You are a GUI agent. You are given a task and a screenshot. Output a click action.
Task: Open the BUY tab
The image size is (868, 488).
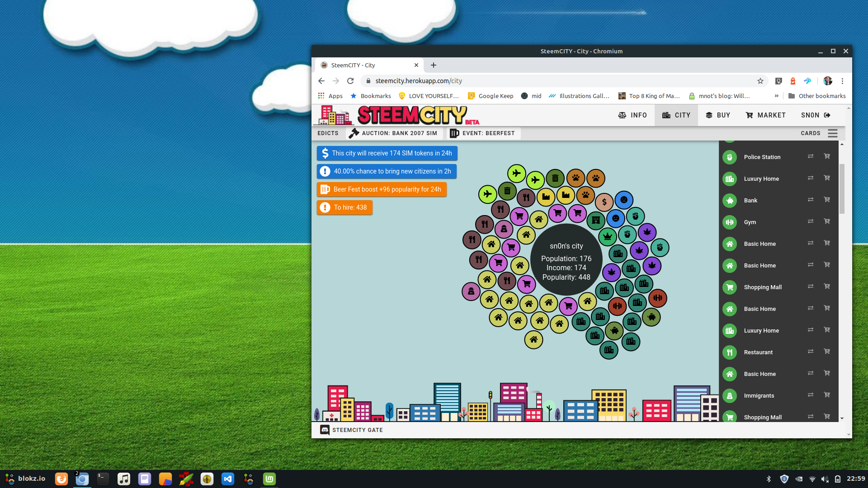[717, 115]
